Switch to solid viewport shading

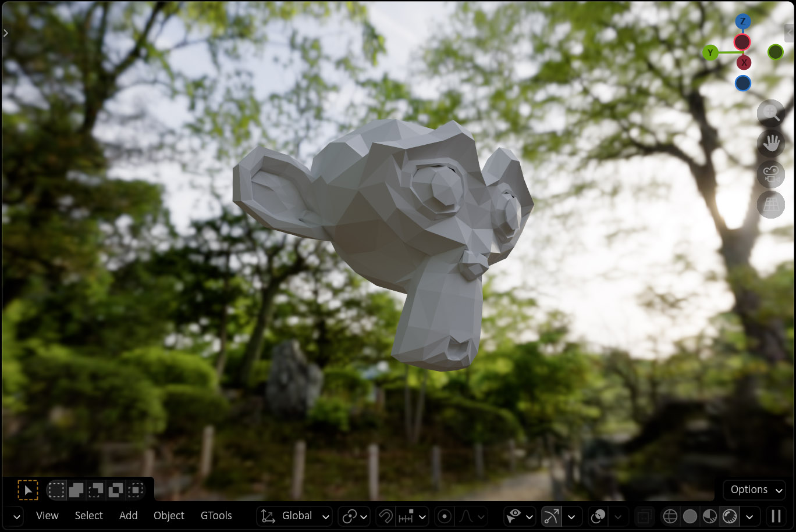point(690,516)
